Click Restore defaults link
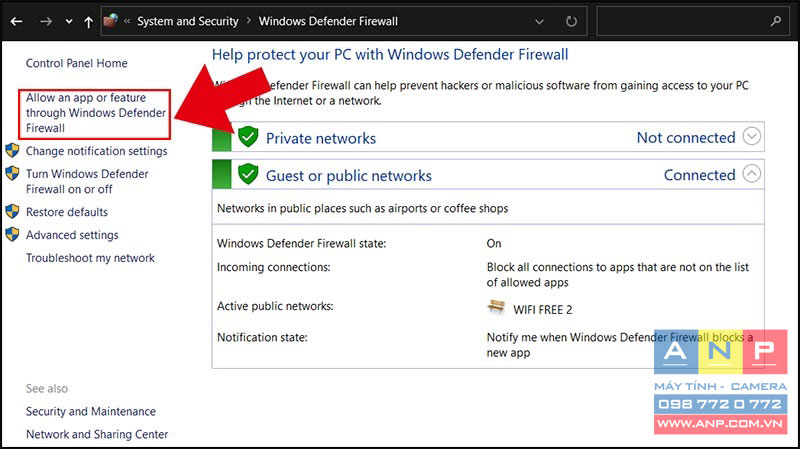 coord(67,212)
